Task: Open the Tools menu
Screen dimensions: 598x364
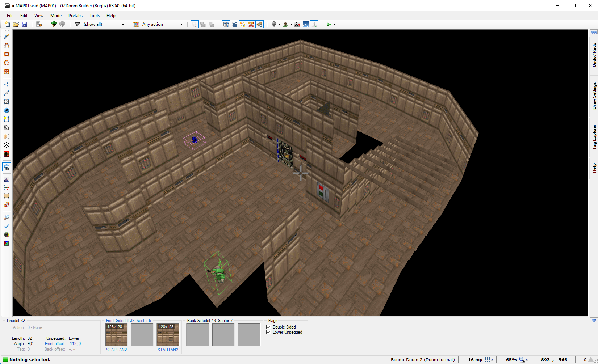Action: tap(95, 16)
